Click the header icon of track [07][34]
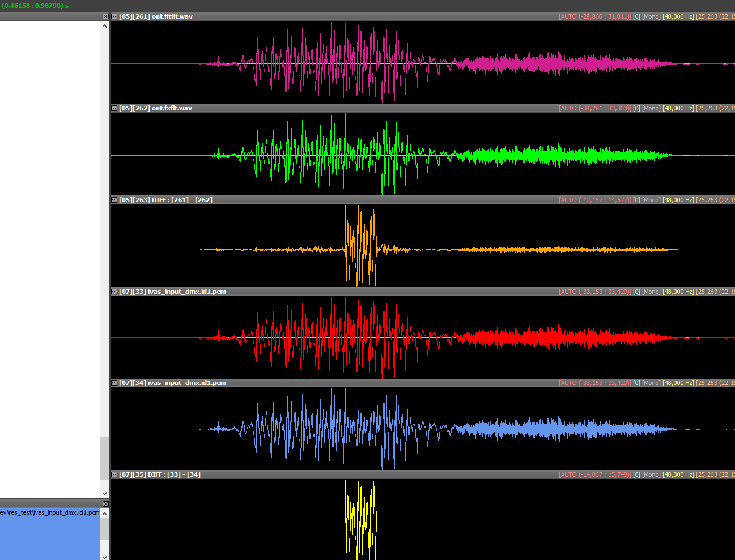The height and width of the screenshot is (560, 735). point(114,383)
